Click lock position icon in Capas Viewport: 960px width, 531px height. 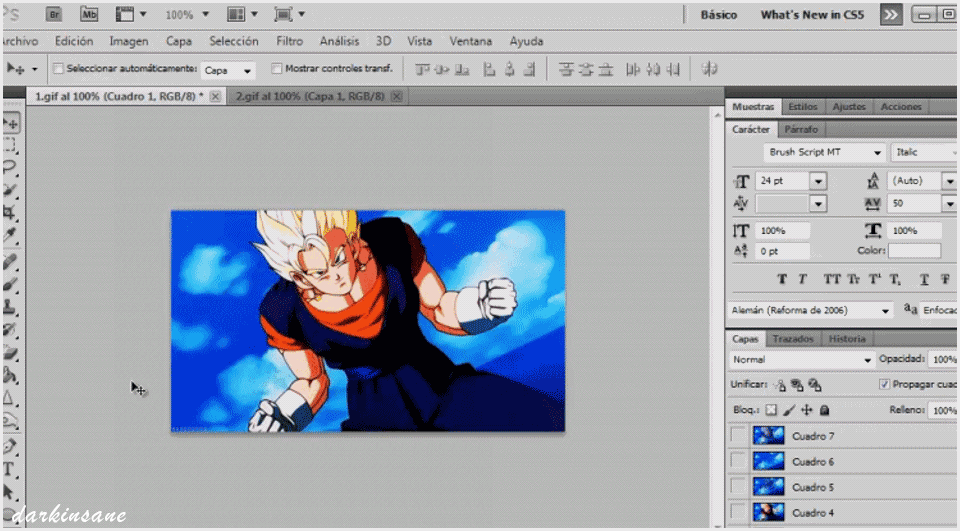click(807, 410)
